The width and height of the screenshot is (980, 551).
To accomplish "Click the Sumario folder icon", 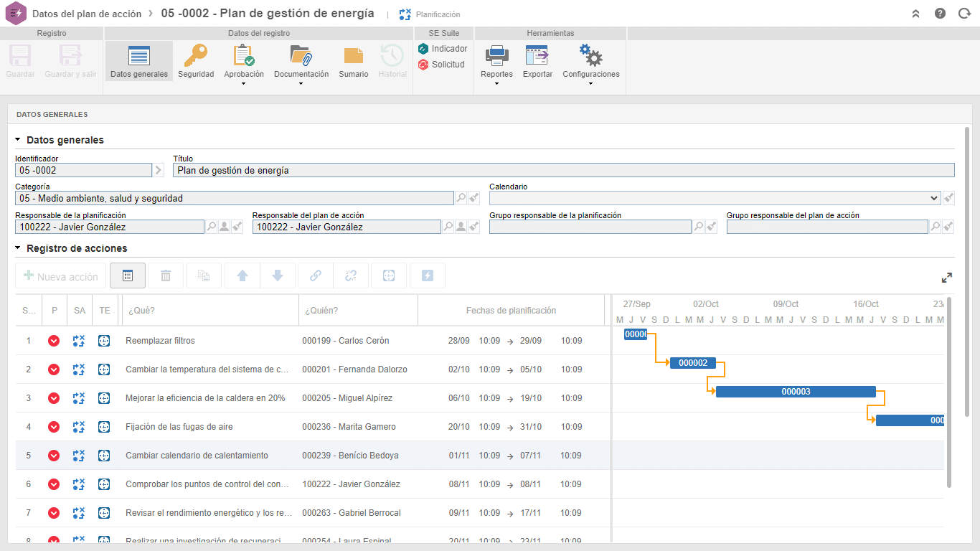I will [x=354, y=56].
